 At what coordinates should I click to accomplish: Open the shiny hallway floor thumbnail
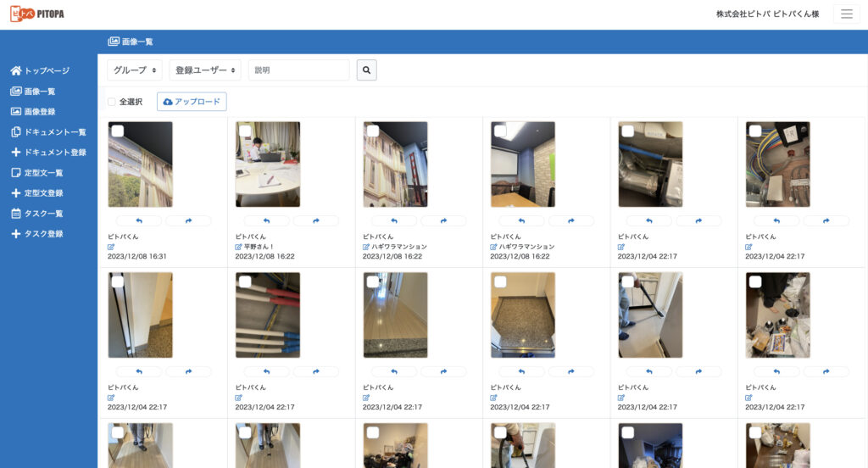pos(395,315)
